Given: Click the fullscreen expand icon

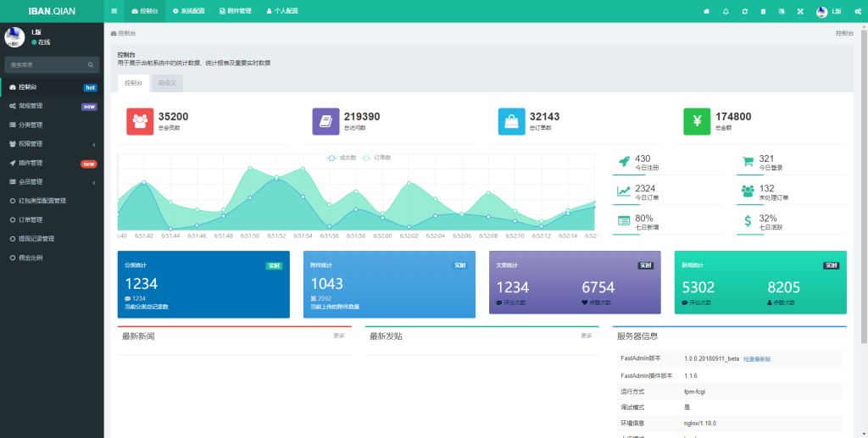Looking at the screenshot, I should pos(800,11).
